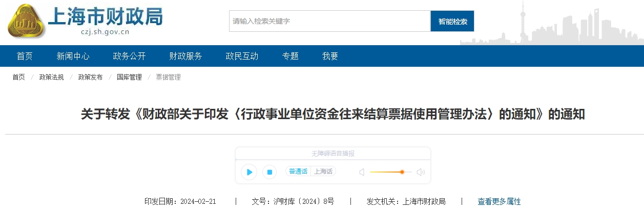Expand 查看更多属性 link

[x=499, y=201]
